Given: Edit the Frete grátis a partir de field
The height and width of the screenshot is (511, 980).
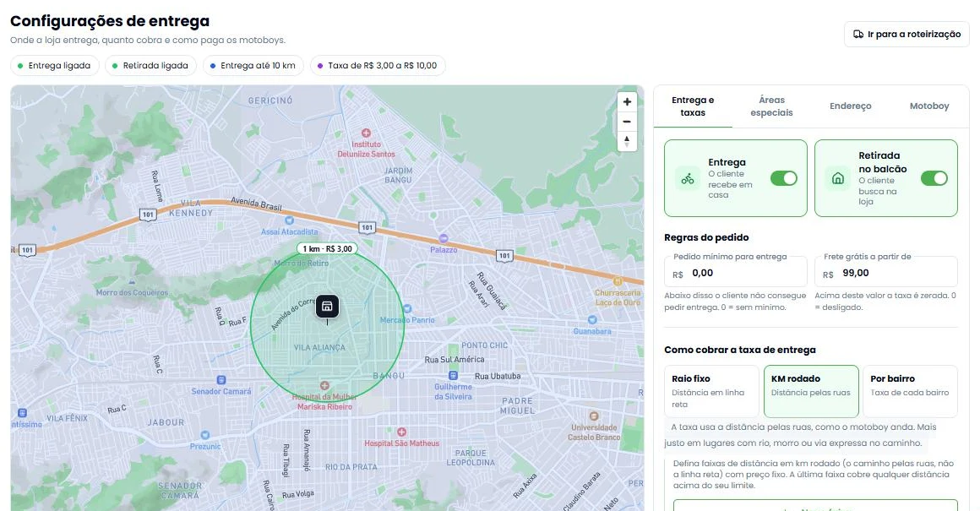Looking at the screenshot, I should coord(886,273).
